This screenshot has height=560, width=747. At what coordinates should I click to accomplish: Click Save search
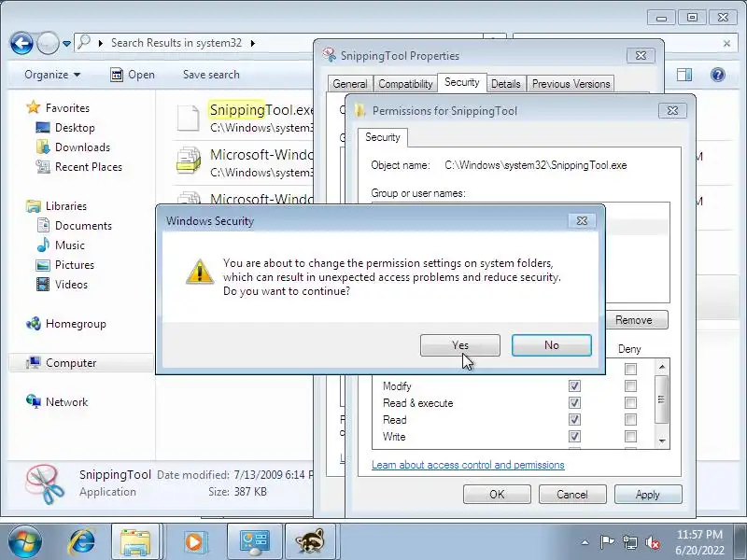click(211, 75)
